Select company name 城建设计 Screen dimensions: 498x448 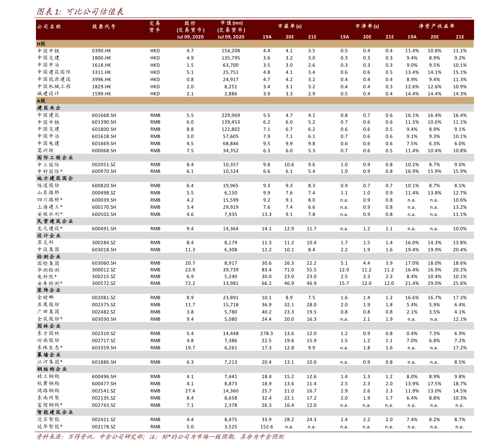click(x=48, y=94)
